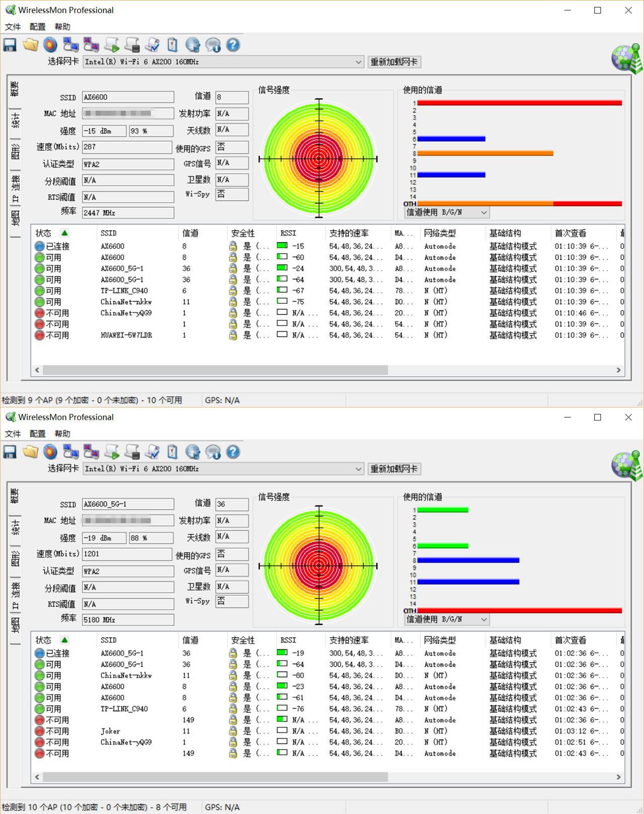Click 重新加载网卡 button in the 2447 MHz window
The image size is (644, 814).
point(394,62)
